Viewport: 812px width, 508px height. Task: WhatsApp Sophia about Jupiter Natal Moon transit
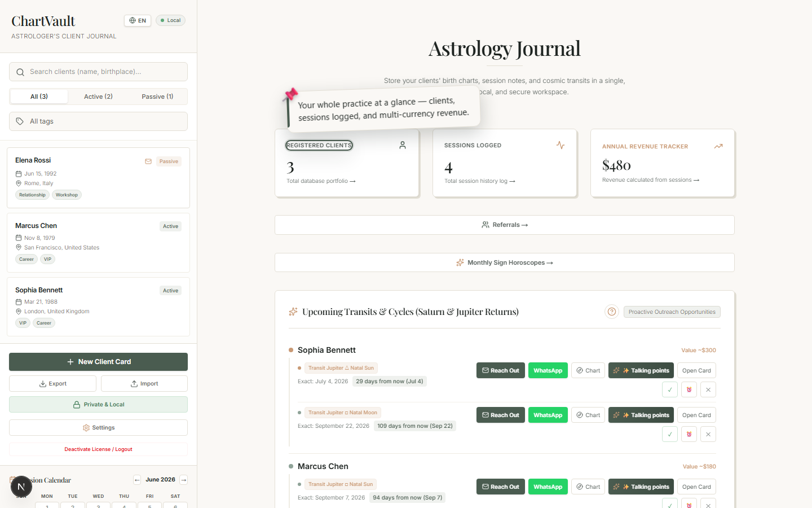click(548, 415)
